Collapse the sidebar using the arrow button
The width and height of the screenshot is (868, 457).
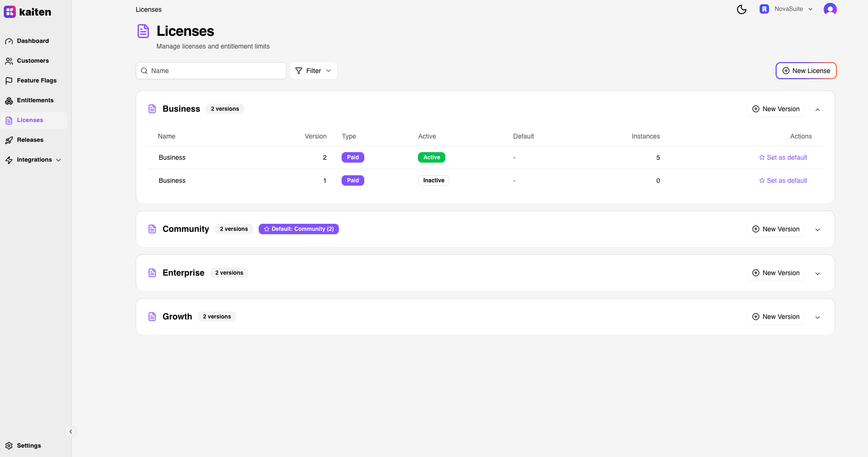(x=71, y=432)
